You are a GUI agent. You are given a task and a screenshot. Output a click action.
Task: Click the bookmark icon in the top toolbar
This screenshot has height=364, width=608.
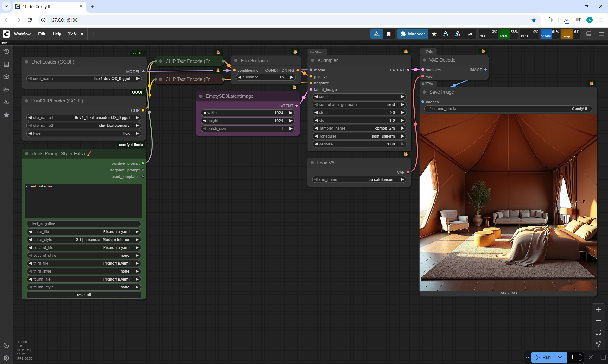click(389, 34)
